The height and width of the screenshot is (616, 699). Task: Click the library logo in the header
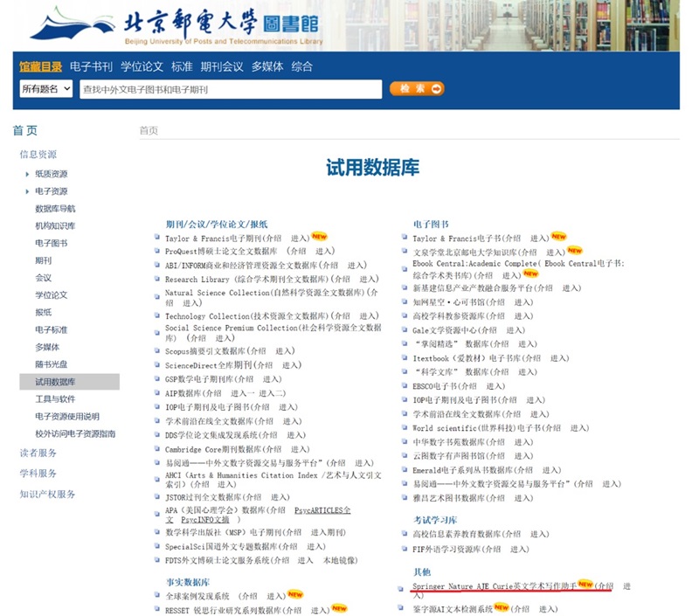176,25
